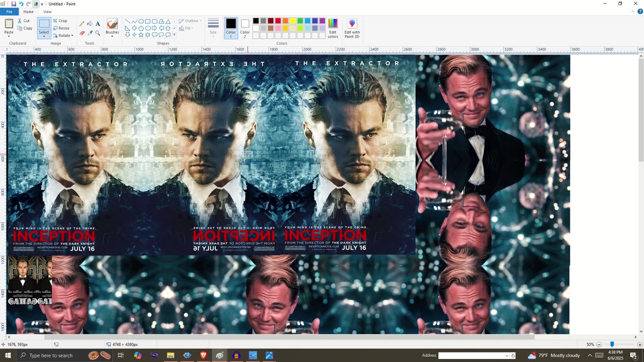Zoom out with the minus button
644x362 pixels.
coord(598,344)
